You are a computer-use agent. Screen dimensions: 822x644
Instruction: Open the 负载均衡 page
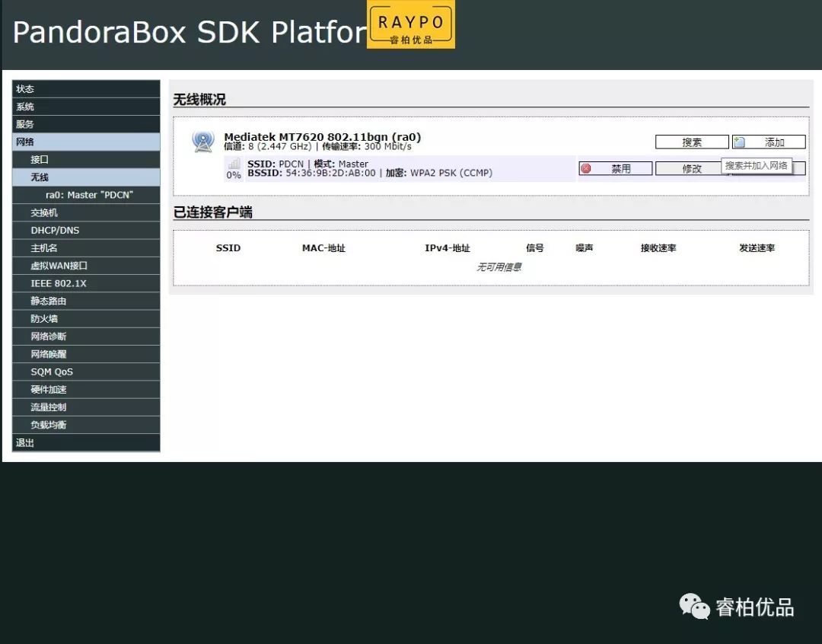click(86, 425)
